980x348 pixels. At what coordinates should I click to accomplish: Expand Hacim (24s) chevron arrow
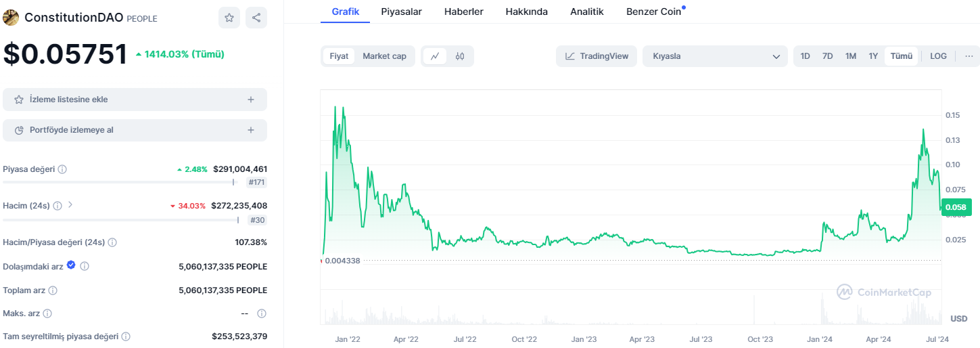[x=70, y=204]
